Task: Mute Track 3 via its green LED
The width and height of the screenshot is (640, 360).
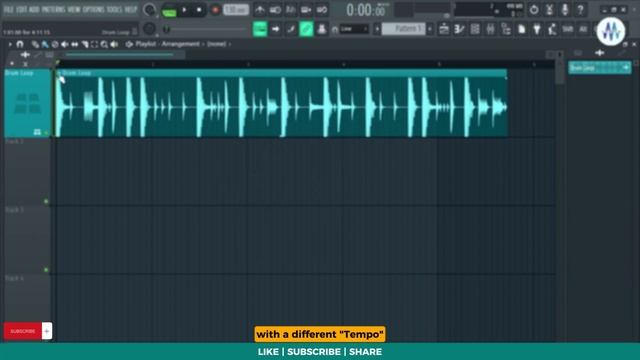Action: tap(46, 269)
